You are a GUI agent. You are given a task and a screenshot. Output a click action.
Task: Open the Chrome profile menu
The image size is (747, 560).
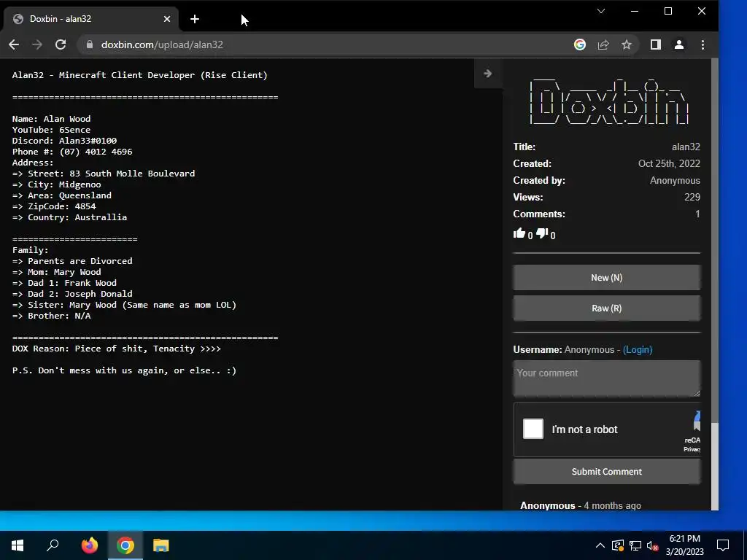(679, 44)
